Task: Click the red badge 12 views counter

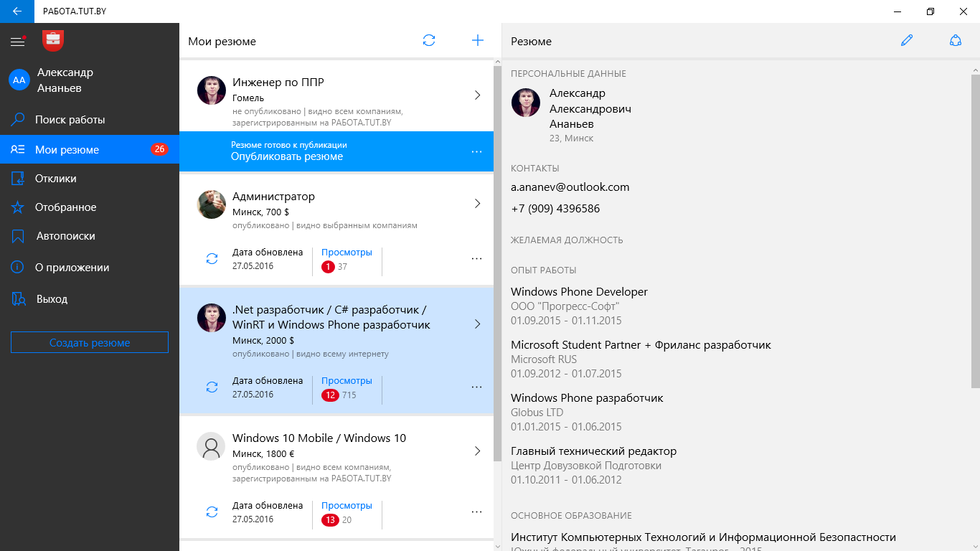Action: [x=330, y=395]
